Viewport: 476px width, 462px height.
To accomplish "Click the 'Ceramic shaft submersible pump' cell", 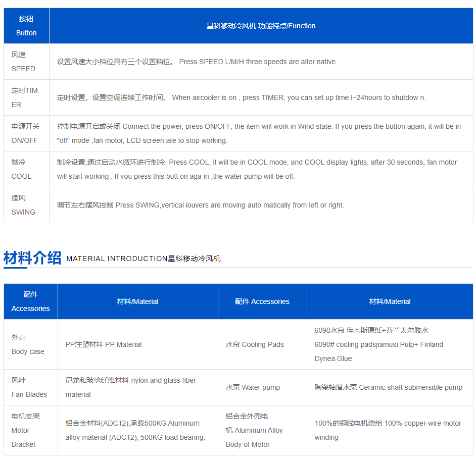I will [390, 387].
